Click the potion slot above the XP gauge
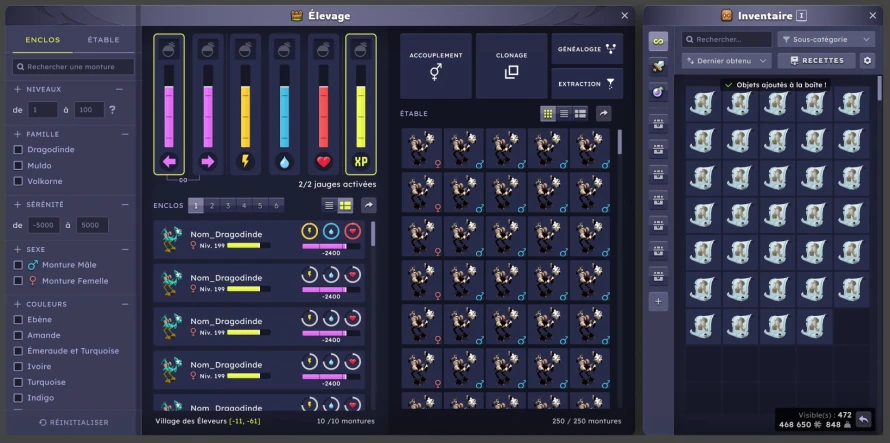This screenshot has width=890, height=443. click(x=361, y=50)
